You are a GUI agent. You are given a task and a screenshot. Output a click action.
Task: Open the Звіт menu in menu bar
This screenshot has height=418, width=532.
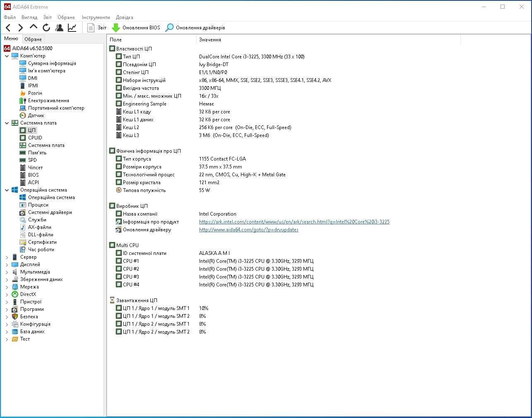click(48, 17)
